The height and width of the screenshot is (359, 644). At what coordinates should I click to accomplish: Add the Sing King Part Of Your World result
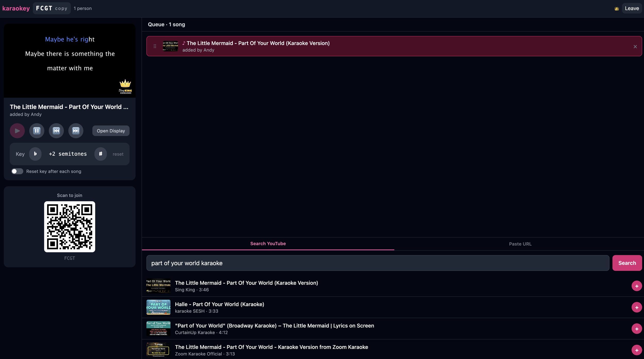pos(637,286)
